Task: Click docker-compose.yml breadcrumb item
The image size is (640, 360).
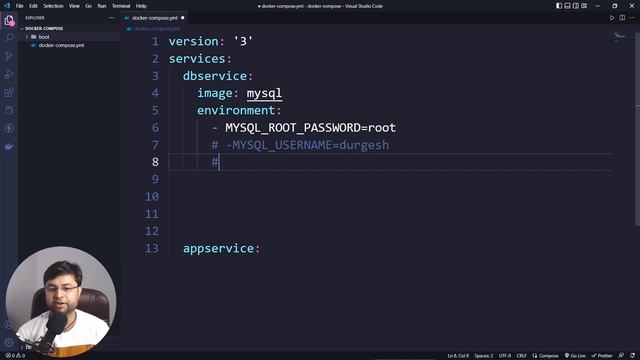Action: coord(157,29)
